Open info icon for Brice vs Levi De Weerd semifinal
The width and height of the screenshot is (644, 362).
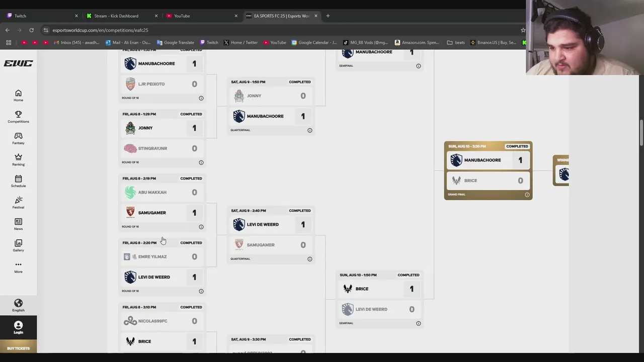(418, 323)
